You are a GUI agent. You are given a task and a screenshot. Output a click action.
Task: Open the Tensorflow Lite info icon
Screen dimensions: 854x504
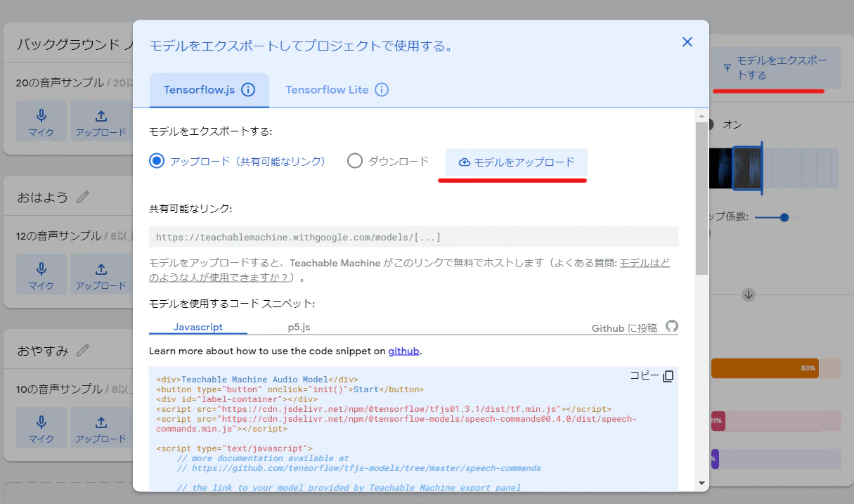[x=382, y=90]
